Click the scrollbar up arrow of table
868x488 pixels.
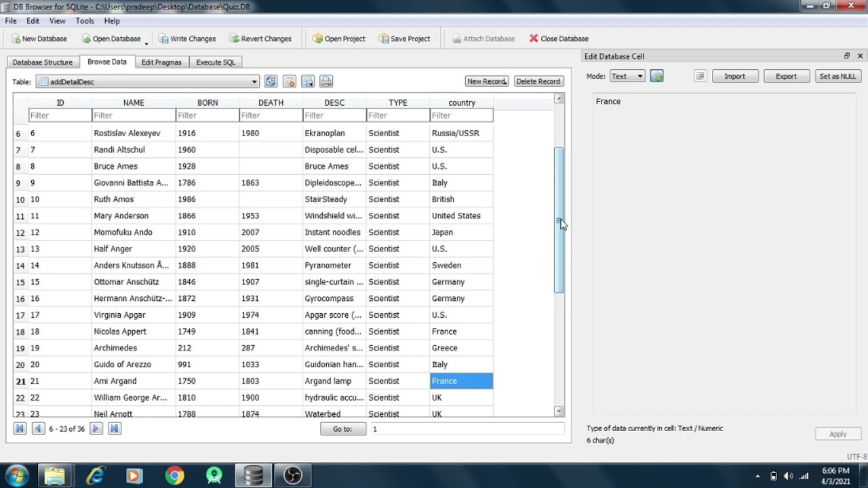click(559, 99)
